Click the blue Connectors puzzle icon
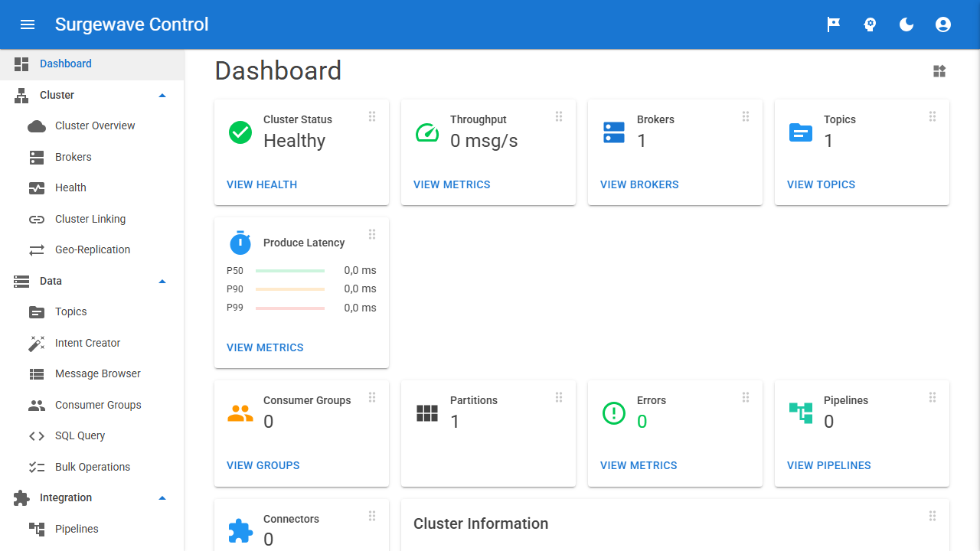Image resolution: width=980 pixels, height=551 pixels. coord(240,531)
